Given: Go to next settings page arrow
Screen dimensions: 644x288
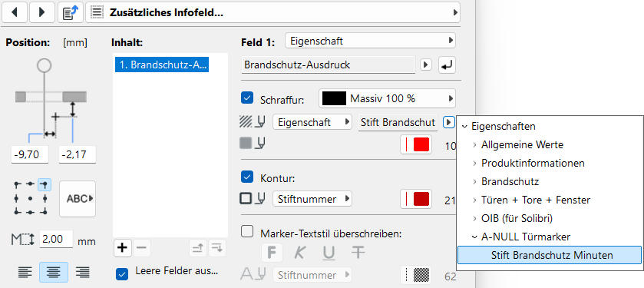Looking at the screenshot, I should 42,12.
